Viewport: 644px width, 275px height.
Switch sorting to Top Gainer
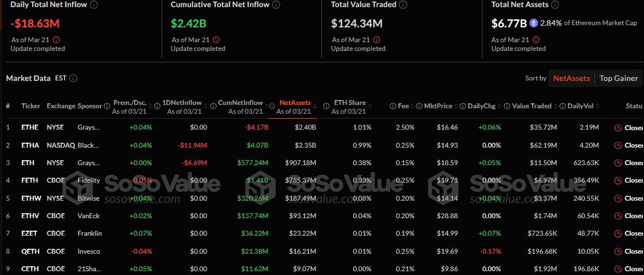click(618, 78)
